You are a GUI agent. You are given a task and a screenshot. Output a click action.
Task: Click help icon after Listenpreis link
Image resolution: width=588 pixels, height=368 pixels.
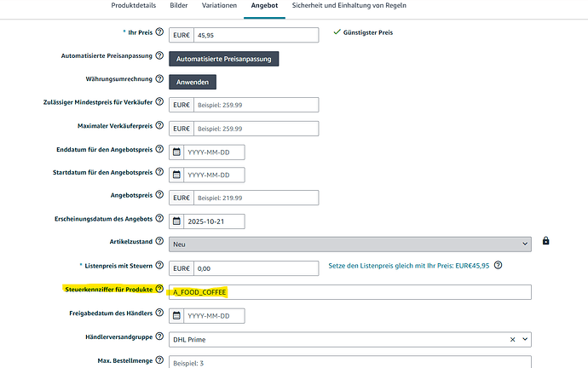tap(498, 265)
